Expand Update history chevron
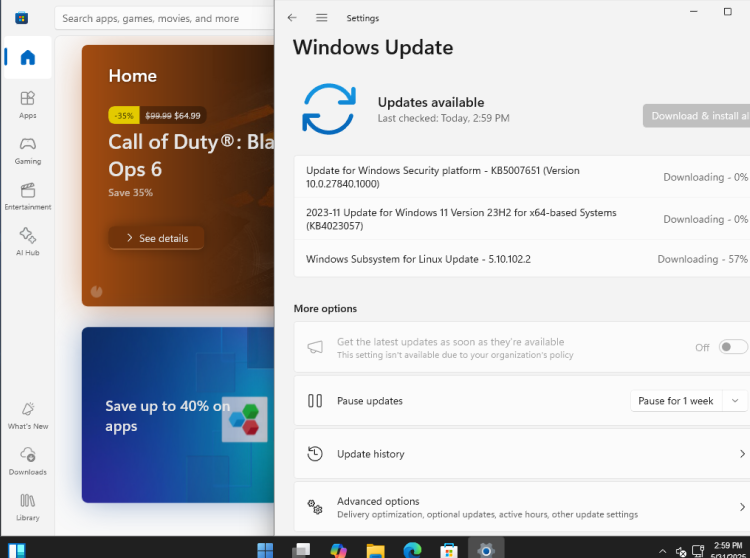The width and height of the screenshot is (750, 558). [742, 454]
